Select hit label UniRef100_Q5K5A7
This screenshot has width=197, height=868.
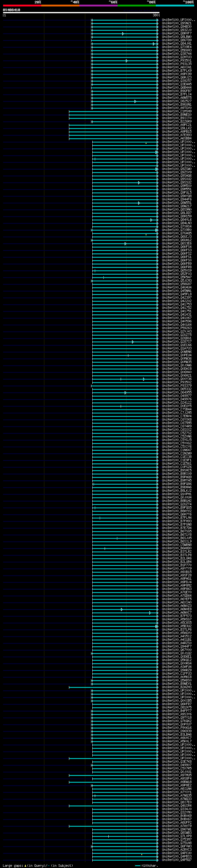point(177,278)
